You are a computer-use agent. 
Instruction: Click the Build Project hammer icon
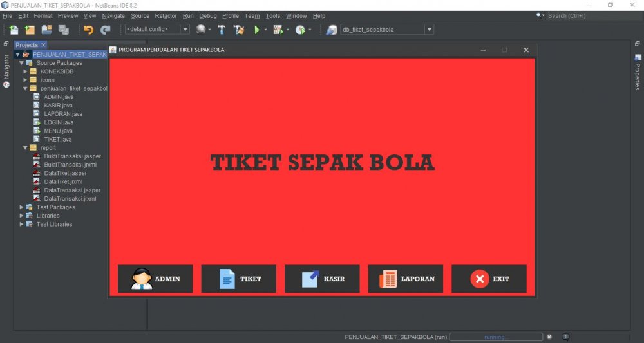[221, 30]
